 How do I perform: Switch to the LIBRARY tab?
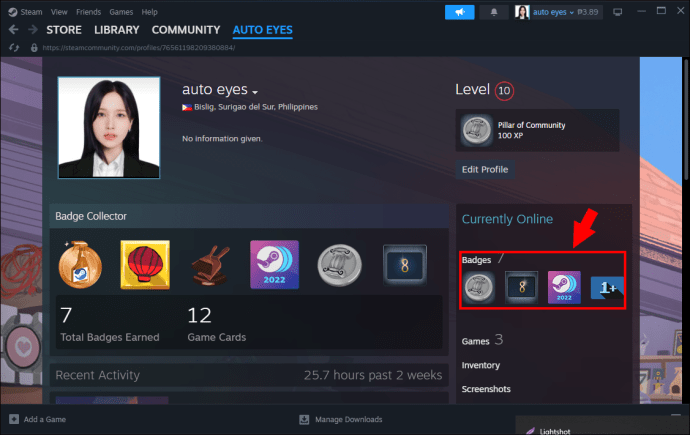coord(116,30)
